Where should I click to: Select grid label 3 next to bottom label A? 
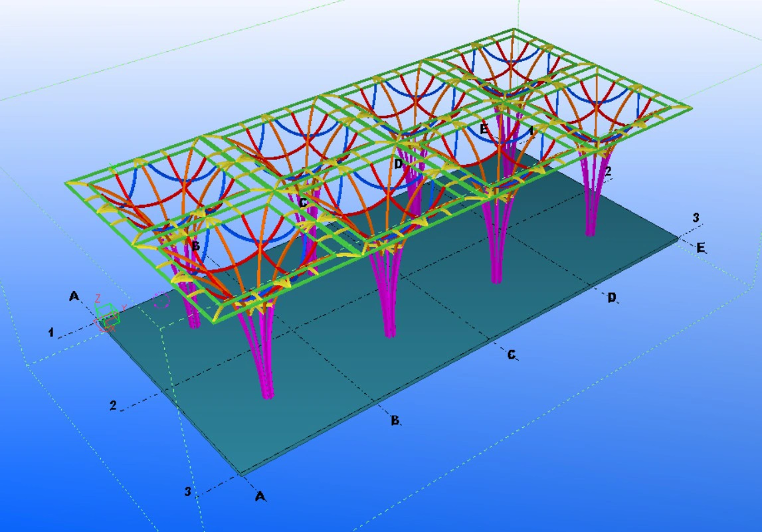pyautogui.click(x=188, y=491)
